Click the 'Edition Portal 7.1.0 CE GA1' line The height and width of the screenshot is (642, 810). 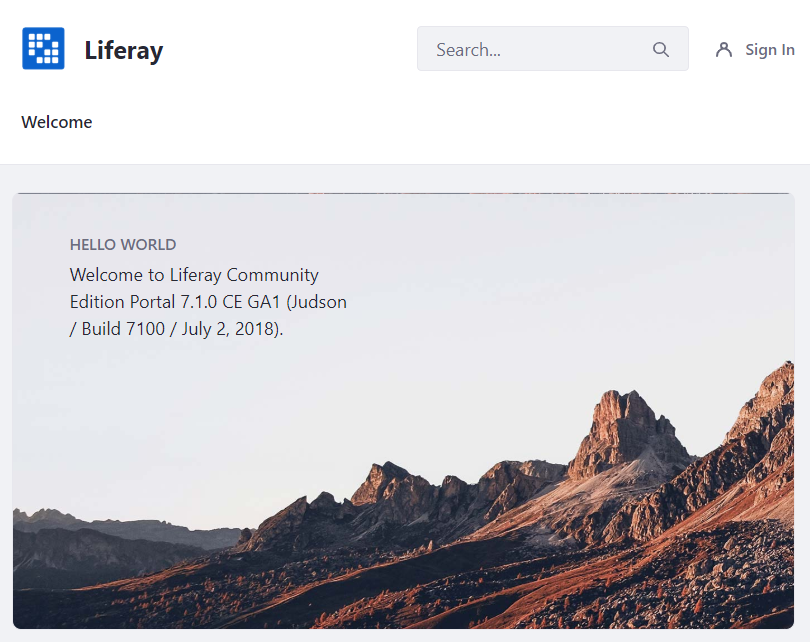208,302
